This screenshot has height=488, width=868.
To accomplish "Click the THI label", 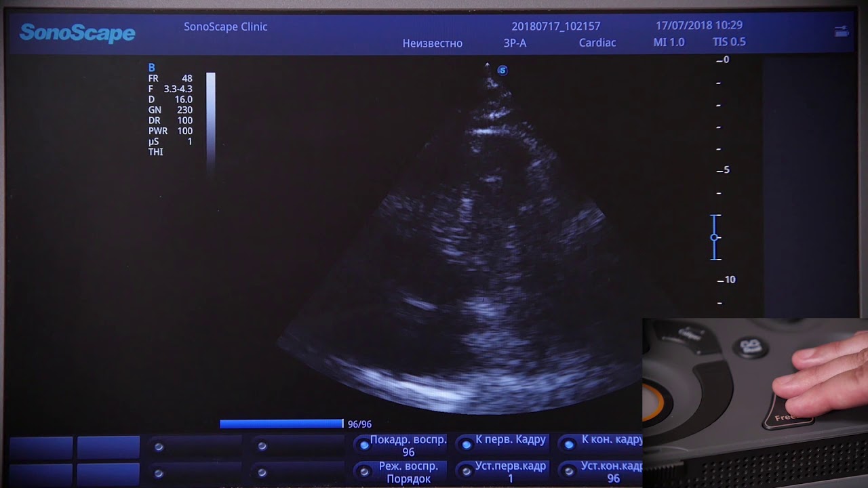I will 156,152.
